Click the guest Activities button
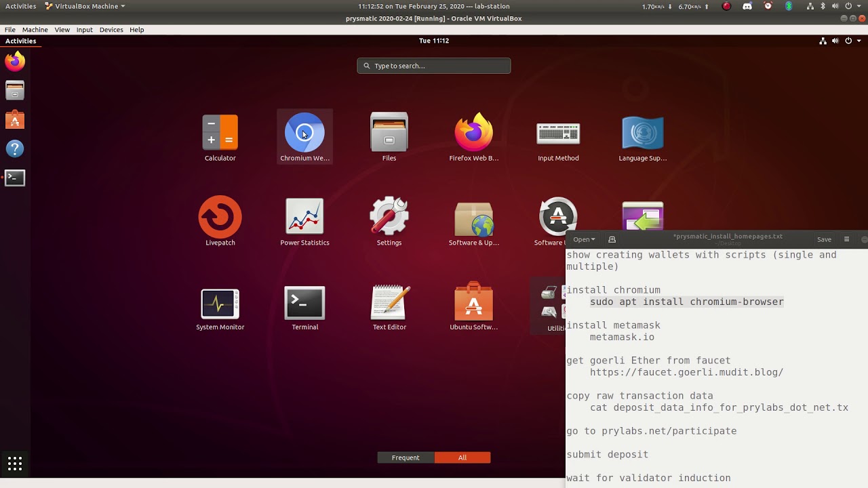The height and width of the screenshot is (488, 868). pyautogui.click(x=20, y=41)
